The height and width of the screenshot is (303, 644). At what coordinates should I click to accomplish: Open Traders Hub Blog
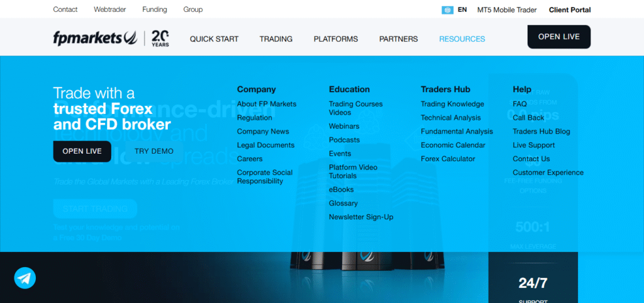[x=541, y=132]
